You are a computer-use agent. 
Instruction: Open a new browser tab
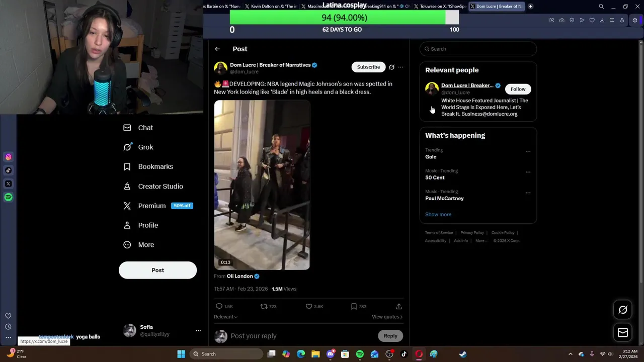point(530,7)
